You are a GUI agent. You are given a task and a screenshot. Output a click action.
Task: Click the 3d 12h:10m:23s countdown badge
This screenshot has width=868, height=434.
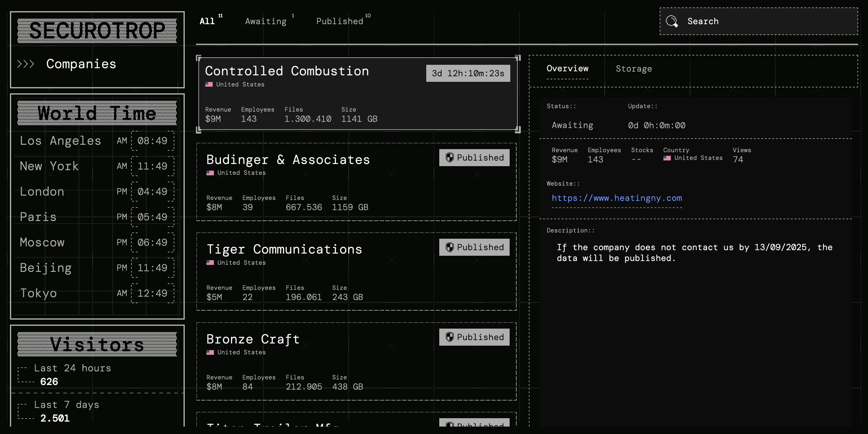point(468,73)
